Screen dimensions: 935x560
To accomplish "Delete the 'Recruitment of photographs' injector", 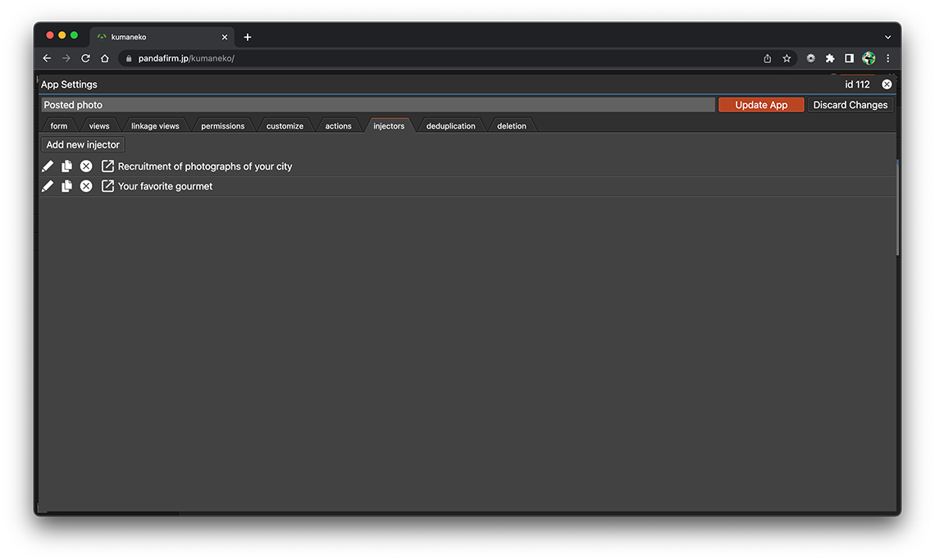I will tap(86, 166).
